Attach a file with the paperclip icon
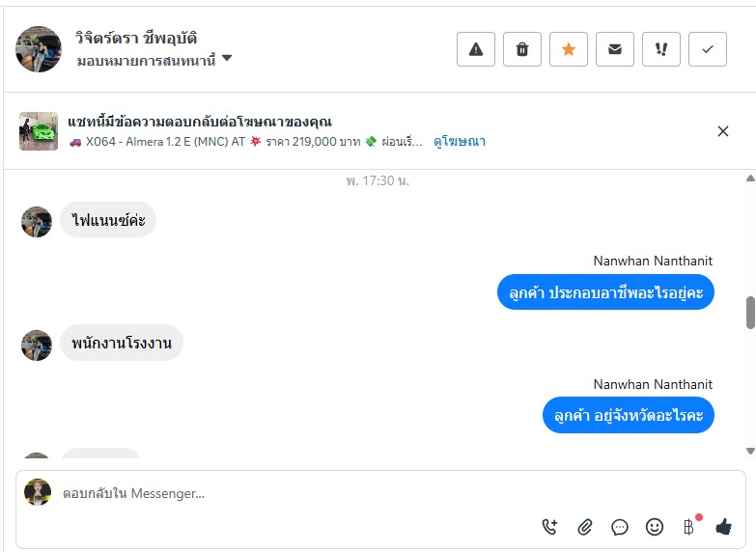The image size is (756, 552). point(585,527)
